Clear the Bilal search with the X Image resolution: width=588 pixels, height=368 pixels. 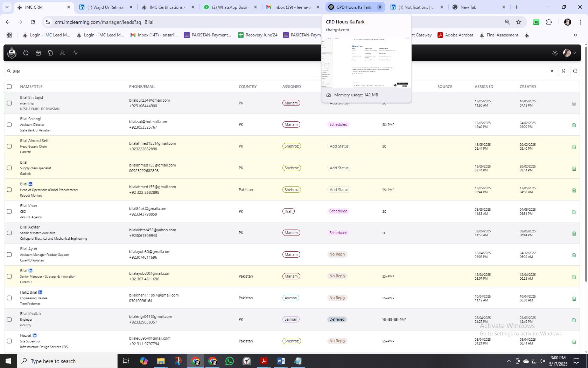552,71
